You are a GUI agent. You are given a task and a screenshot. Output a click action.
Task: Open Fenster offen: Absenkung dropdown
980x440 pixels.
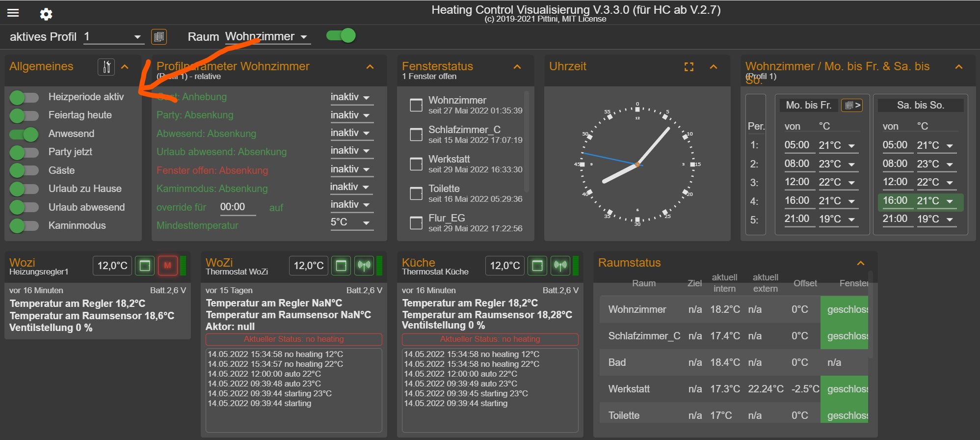352,169
